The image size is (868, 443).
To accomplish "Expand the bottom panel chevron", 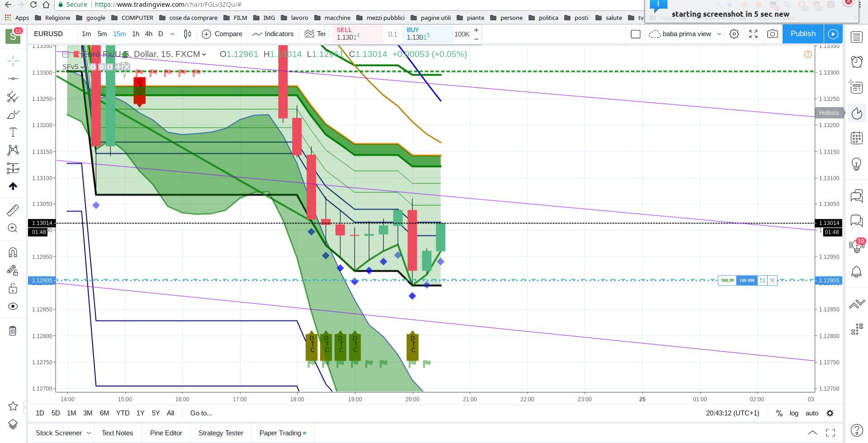I will point(812,433).
